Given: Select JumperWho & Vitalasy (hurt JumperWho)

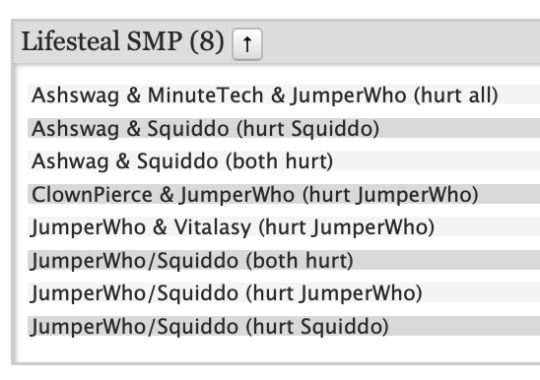Looking at the screenshot, I should [284, 227].
